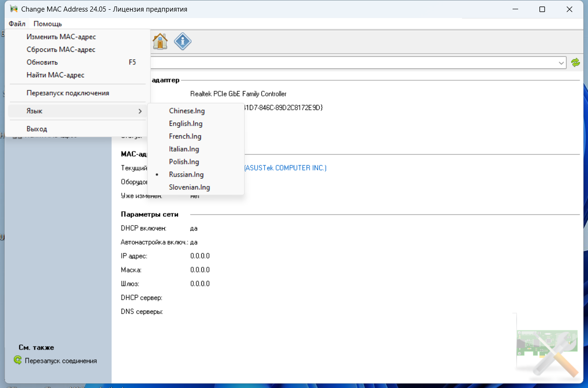Switch language to Polish.lng
This screenshot has width=588, height=388.
(196, 162)
